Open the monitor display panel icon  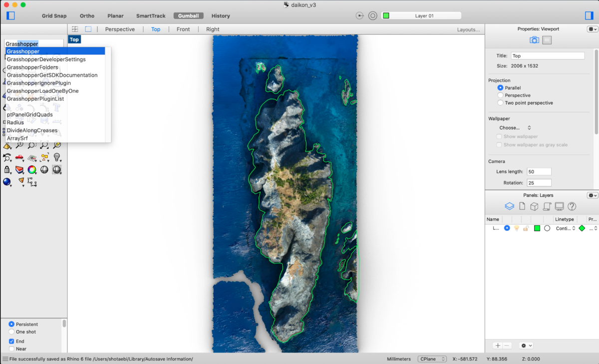click(x=559, y=206)
